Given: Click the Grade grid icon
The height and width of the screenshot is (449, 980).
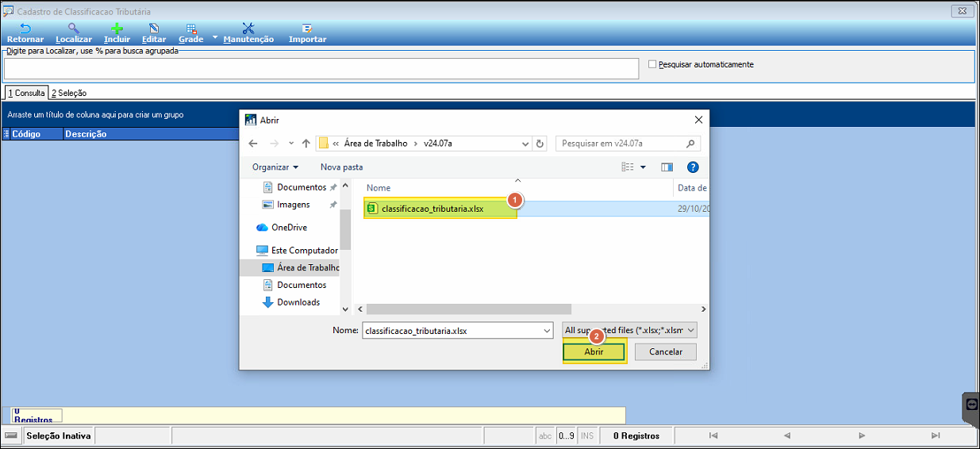Looking at the screenshot, I should [191, 28].
